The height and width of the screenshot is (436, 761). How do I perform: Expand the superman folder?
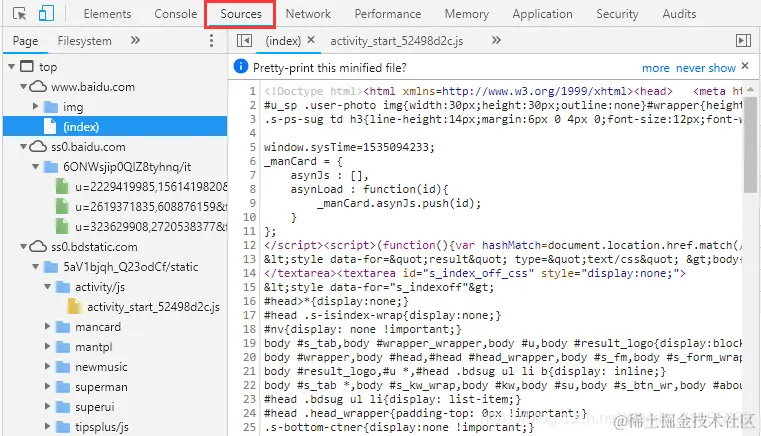[x=48, y=387]
